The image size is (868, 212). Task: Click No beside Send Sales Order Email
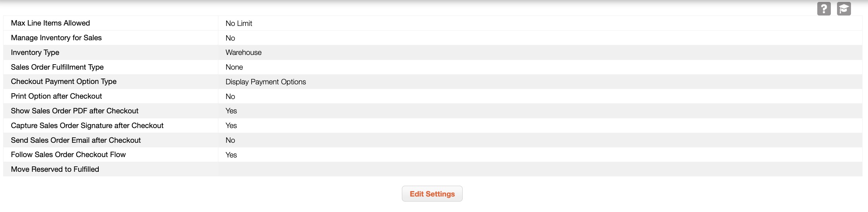(x=230, y=140)
